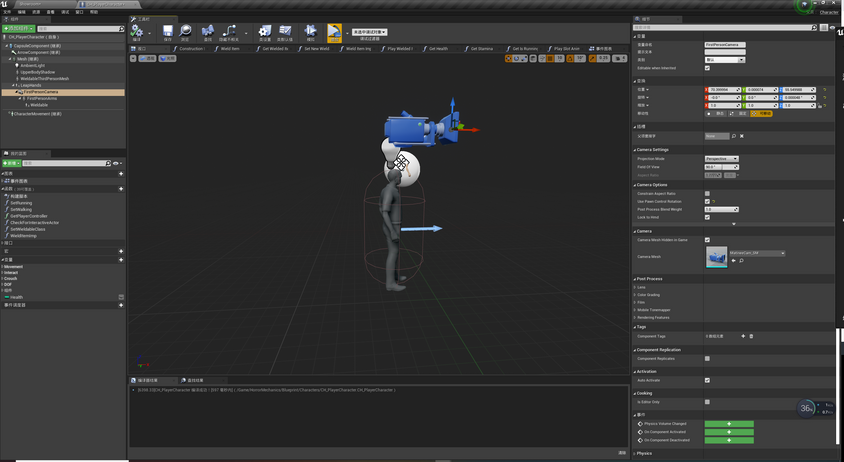Expand the Lens post process section
The image size is (844, 462).
[641, 287]
